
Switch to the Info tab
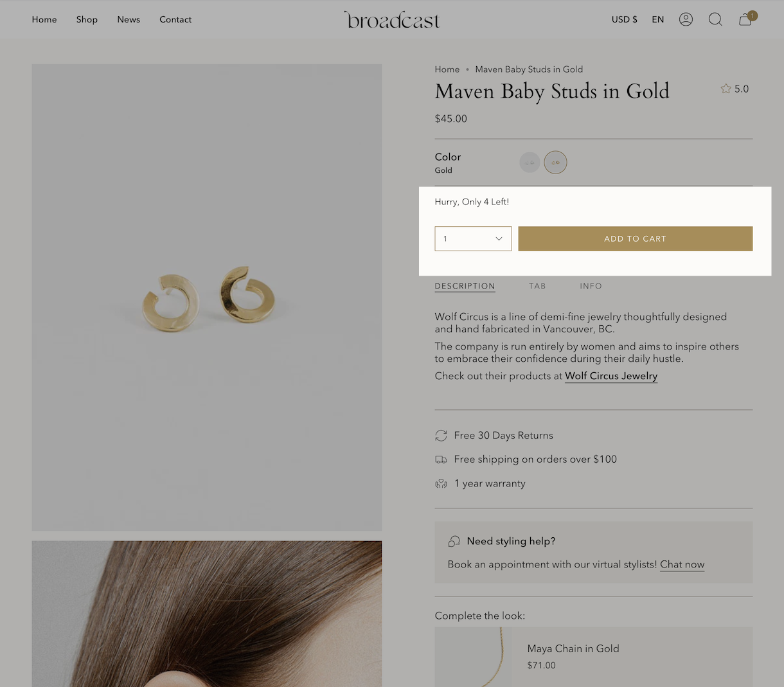click(591, 286)
